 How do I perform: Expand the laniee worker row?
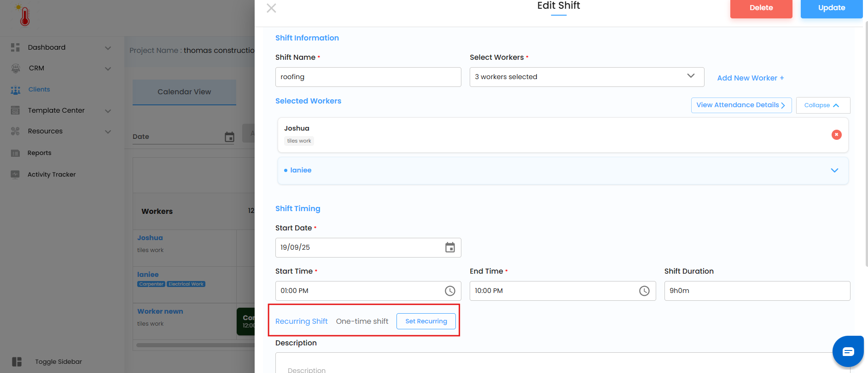click(x=834, y=170)
